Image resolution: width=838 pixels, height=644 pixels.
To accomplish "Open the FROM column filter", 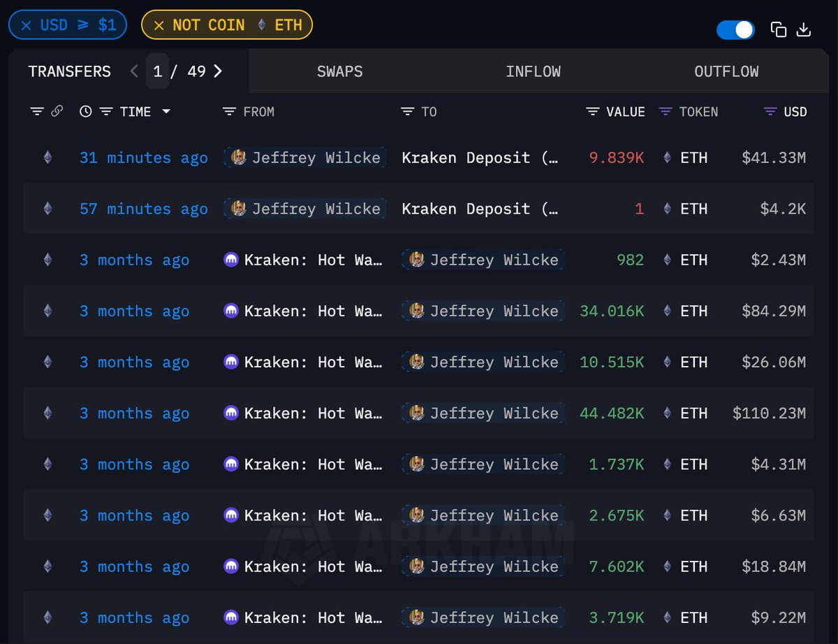I will click(229, 112).
